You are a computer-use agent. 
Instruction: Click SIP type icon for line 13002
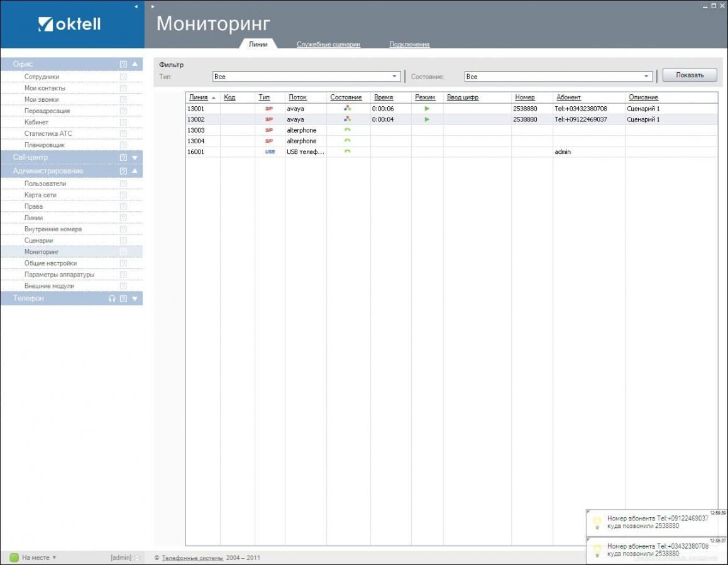coord(269,119)
